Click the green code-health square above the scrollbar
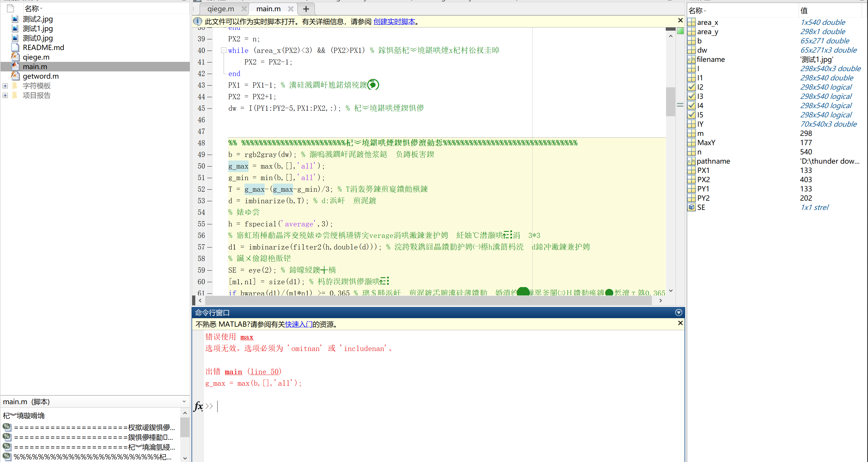The width and height of the screenshot is (868, 462). pyautogui.click(x=680, y=31)
